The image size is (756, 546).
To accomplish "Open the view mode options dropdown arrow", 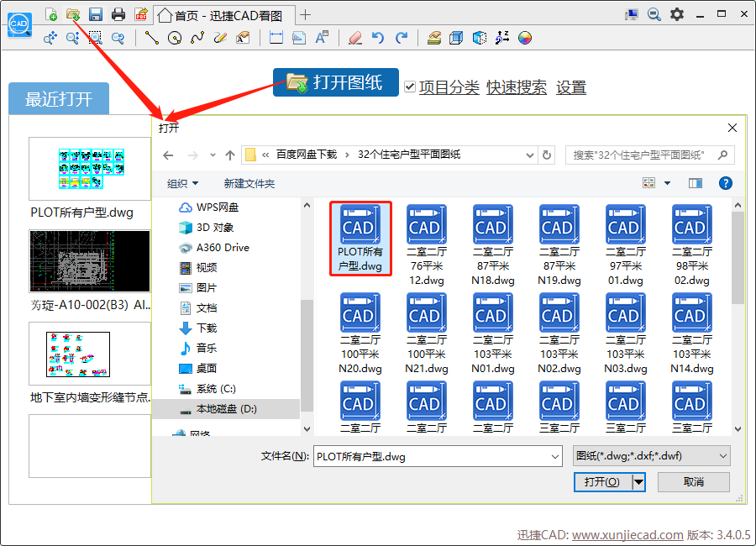I will click(x=667, y=183).
